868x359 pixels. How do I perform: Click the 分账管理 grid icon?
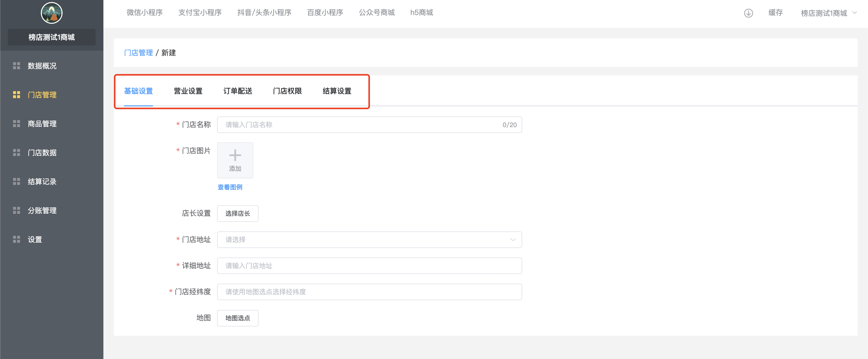click(x=17, y=210)
